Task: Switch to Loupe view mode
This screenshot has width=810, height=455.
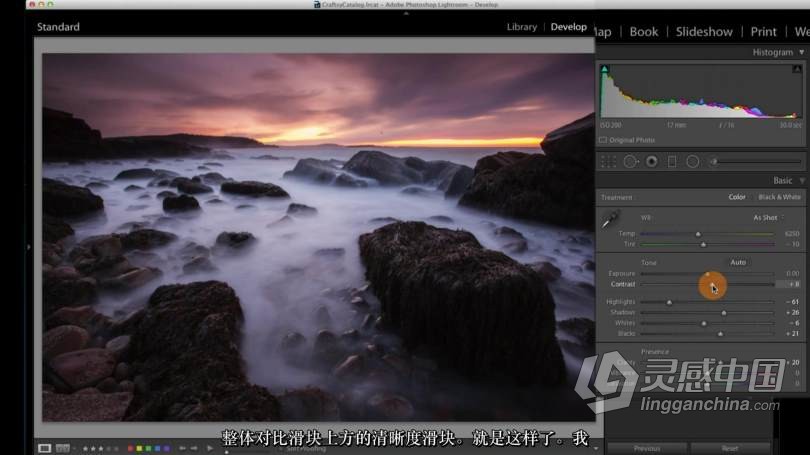Action: click(44, 448)
